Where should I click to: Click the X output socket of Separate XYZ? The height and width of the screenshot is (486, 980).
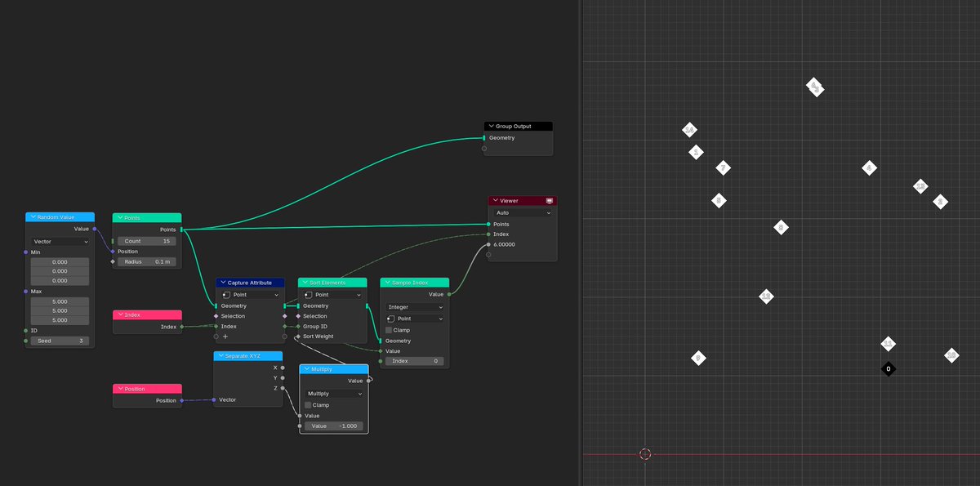tap(283, 368)
